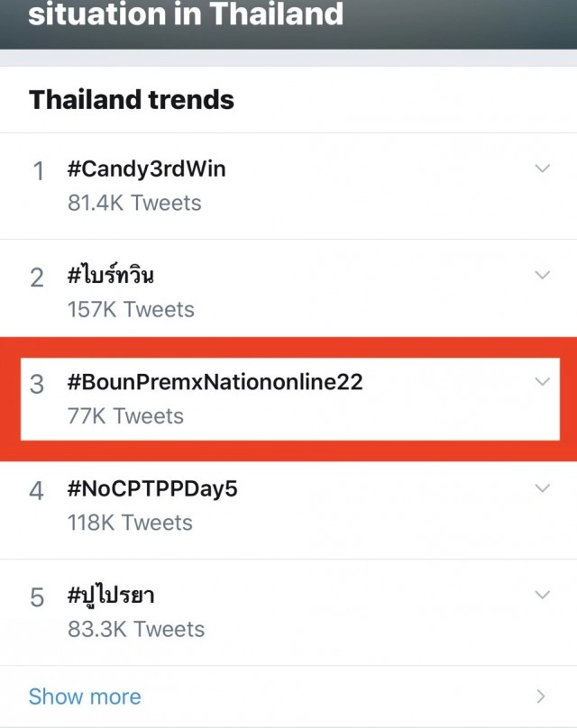Click the Thailand trends section header
577x728 pixels.
pos(130,100)
